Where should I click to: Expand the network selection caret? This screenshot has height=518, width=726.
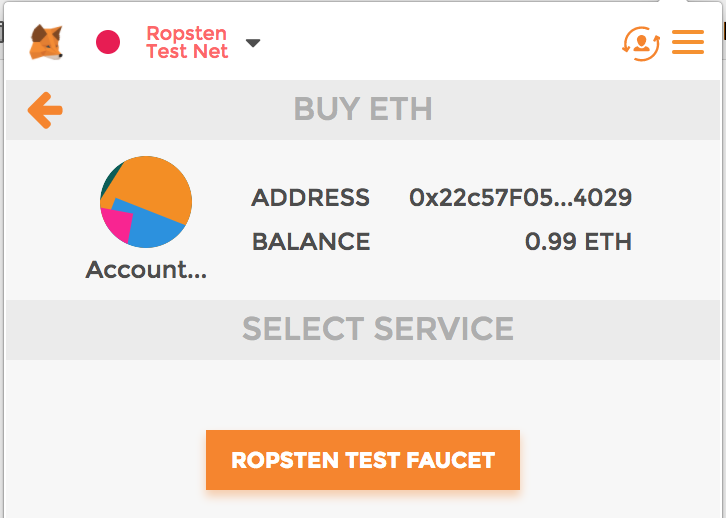[x=253, y=43]
